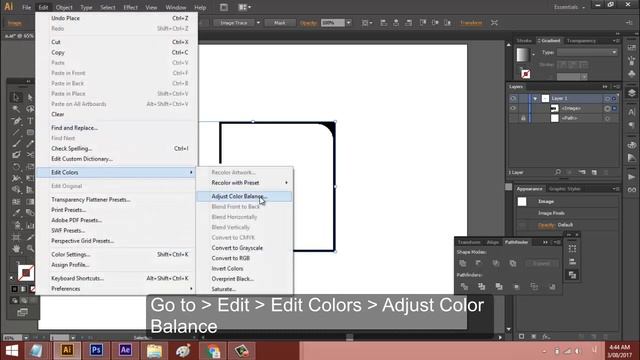Select the Hand tool

click(x=16, y=249)
